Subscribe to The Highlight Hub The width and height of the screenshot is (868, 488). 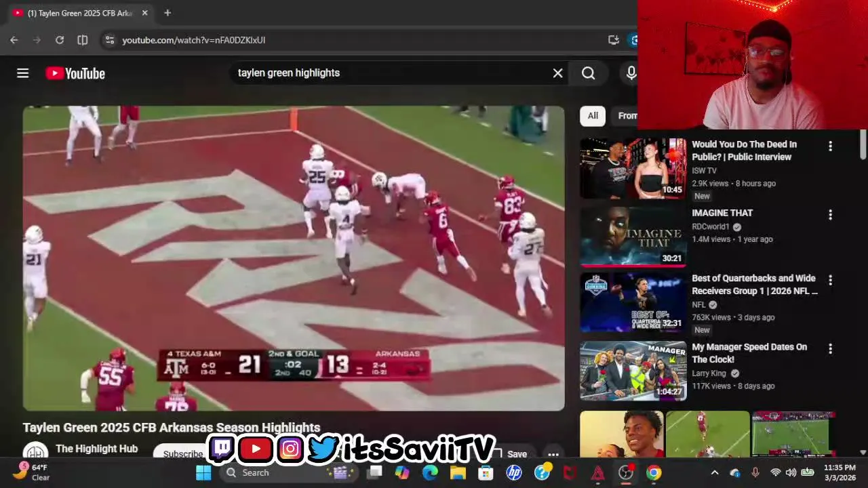coord(182,454)
